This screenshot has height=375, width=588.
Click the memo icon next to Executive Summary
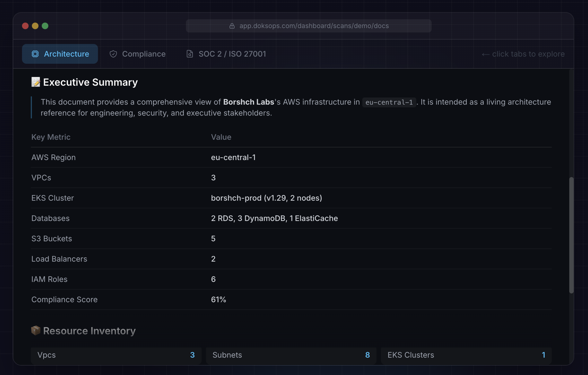pos(35,82)
